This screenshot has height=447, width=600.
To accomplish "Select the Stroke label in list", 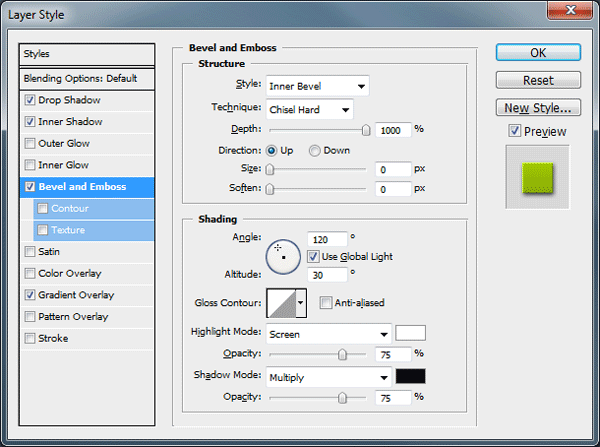I will click(x=53, y=339).
